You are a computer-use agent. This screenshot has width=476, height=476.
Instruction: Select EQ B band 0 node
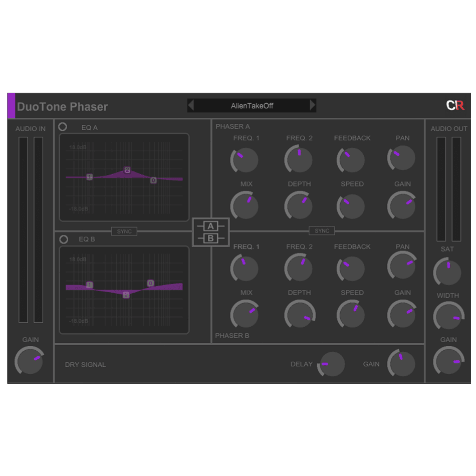[150, 284]
